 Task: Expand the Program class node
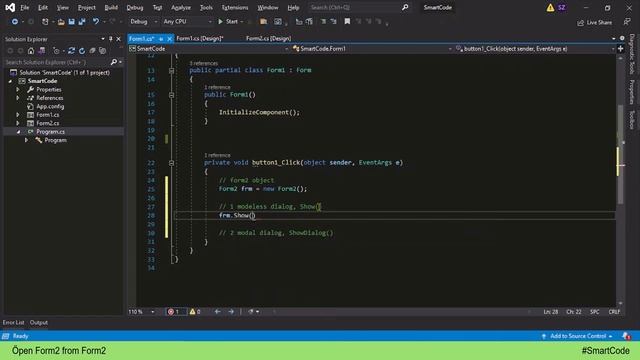[x=27, y=140]
